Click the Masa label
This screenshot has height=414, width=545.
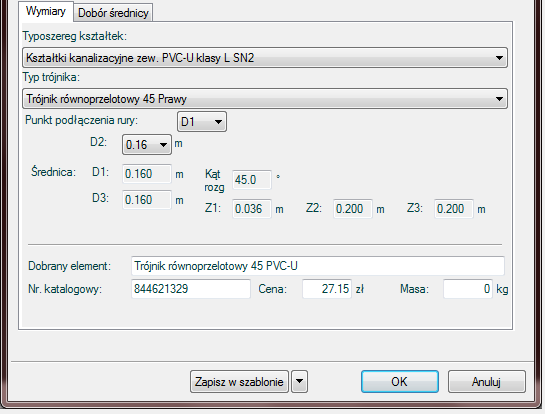click(414, 289)
